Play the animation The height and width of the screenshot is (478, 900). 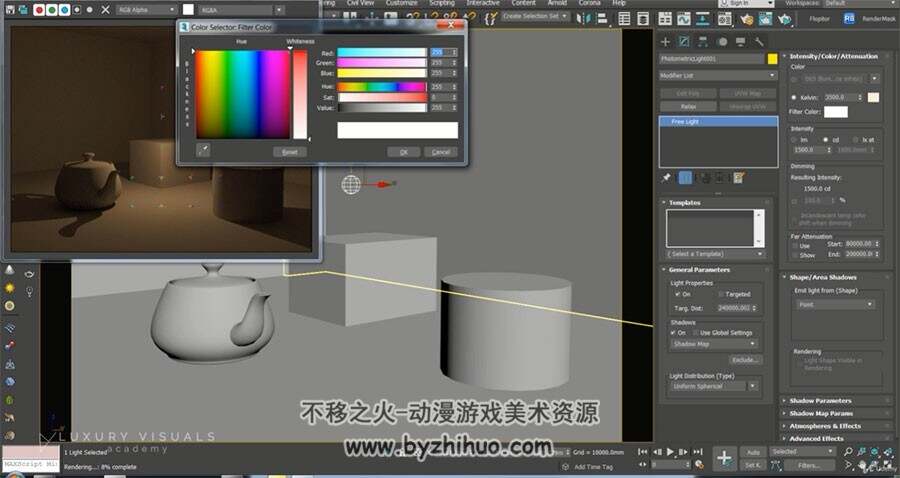(x=669, y=452)
